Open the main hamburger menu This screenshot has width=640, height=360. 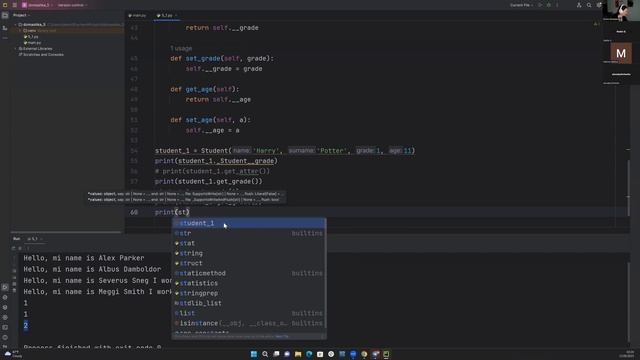click(14, 5)
